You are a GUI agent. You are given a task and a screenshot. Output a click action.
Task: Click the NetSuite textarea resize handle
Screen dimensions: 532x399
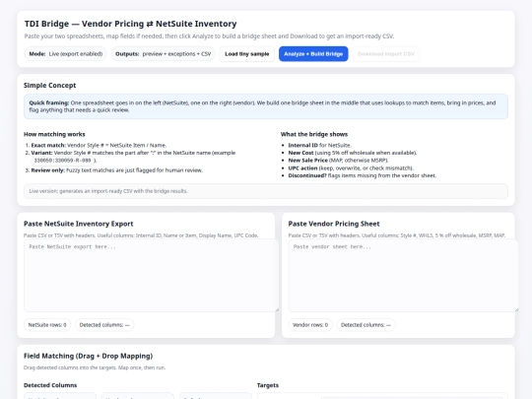277,309
